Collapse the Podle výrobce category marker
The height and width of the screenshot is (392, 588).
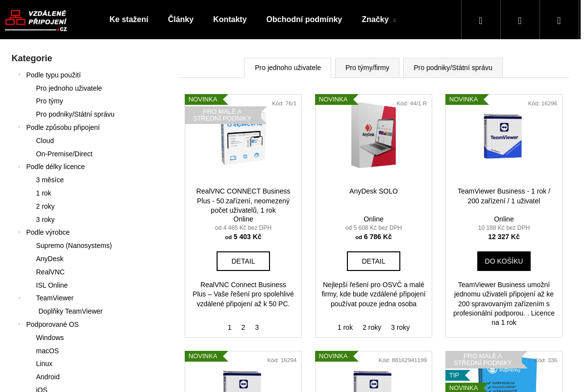(x=20, y=232)
